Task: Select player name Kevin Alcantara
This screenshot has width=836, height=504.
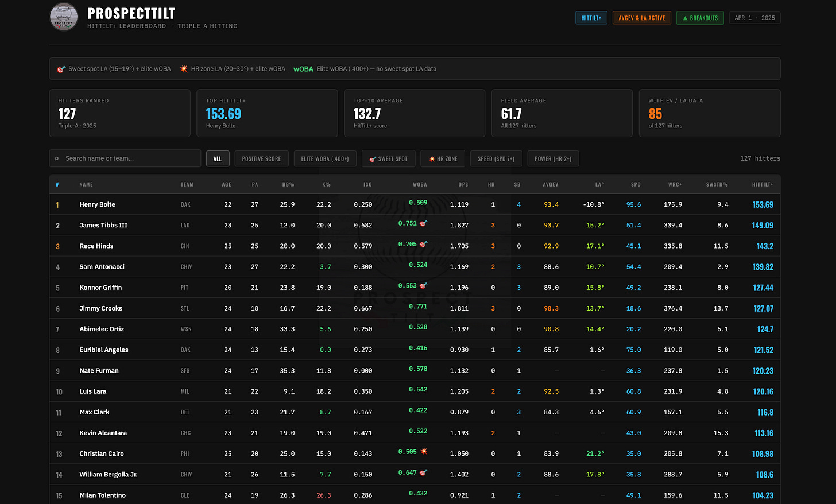Action: point(103,433)
